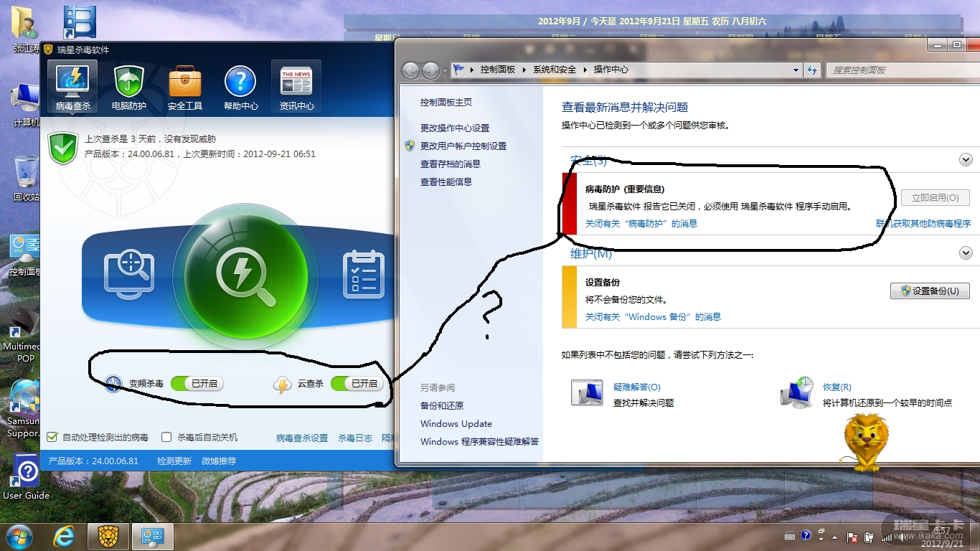The image size is (980, 551).
Task: Open the 资讯中心 news center tab
Action: point(296,87)
